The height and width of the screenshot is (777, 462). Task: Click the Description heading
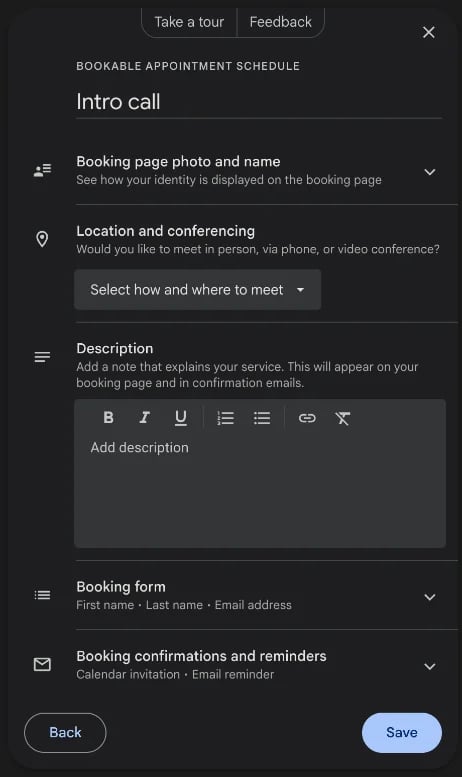pos(115,348)
